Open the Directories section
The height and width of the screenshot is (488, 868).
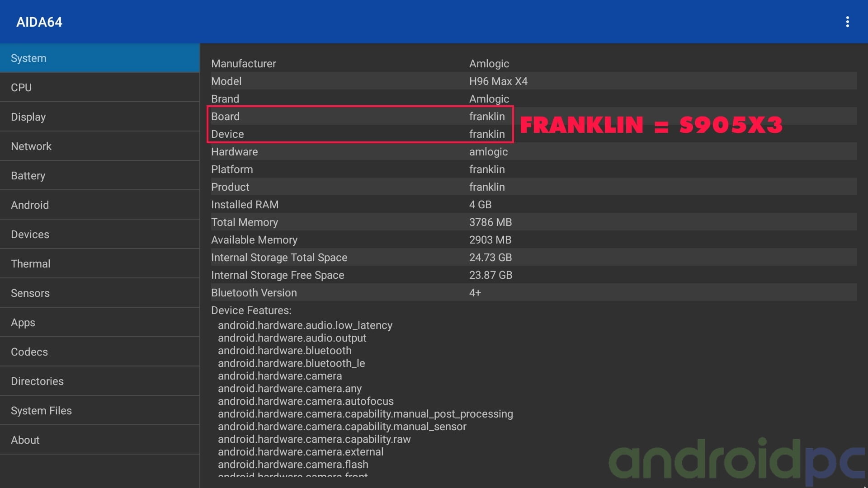pyautogui.click(x=99, y=381)
